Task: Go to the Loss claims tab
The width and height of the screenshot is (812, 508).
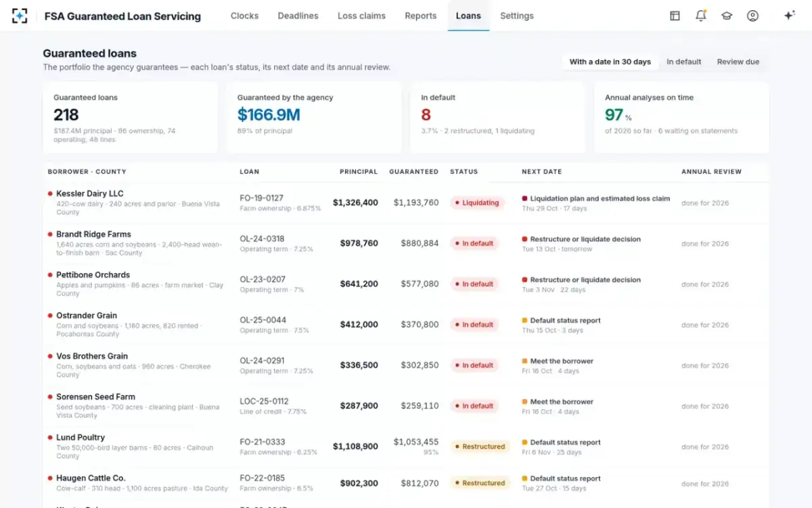Action: point(361,16)
